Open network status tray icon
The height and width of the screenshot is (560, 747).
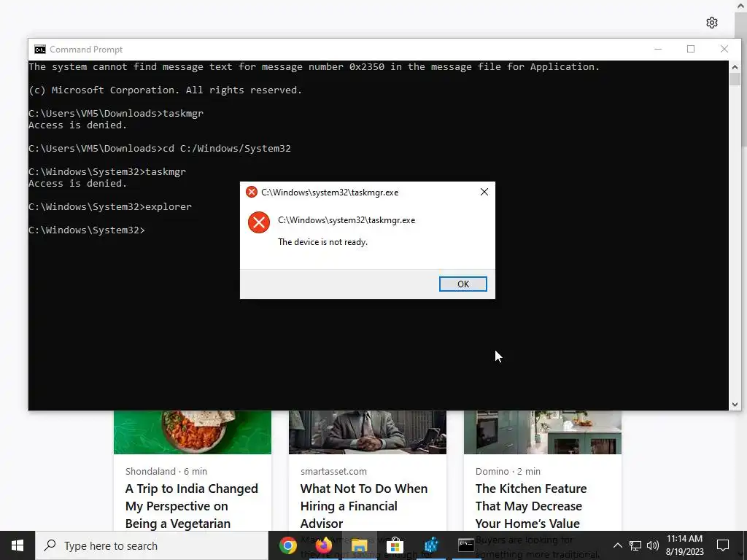coord(635,545)
